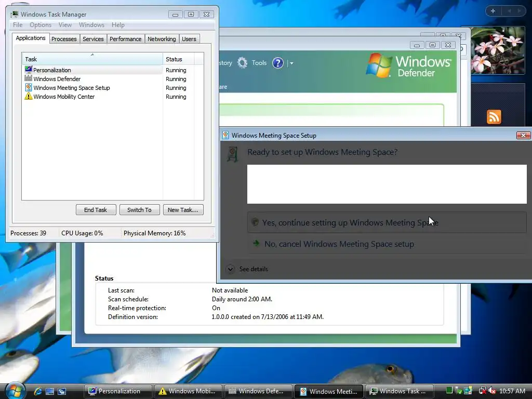This screenshot has width=532, height=399.
Task: Click the Show Desktop Quick Launch icon
Action: pyautogui.click(x=50, y=391)
